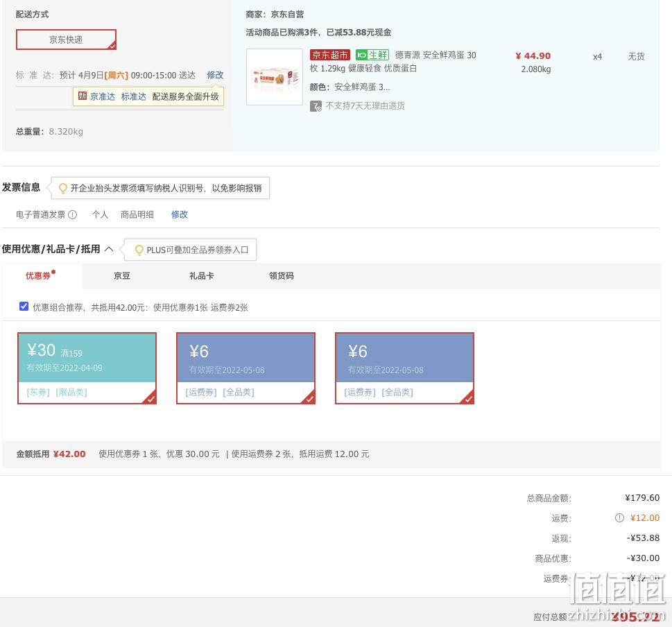This screenshot has width=672, height=627.
Task: Click the 京东超市 product tag
Action: 329,55
